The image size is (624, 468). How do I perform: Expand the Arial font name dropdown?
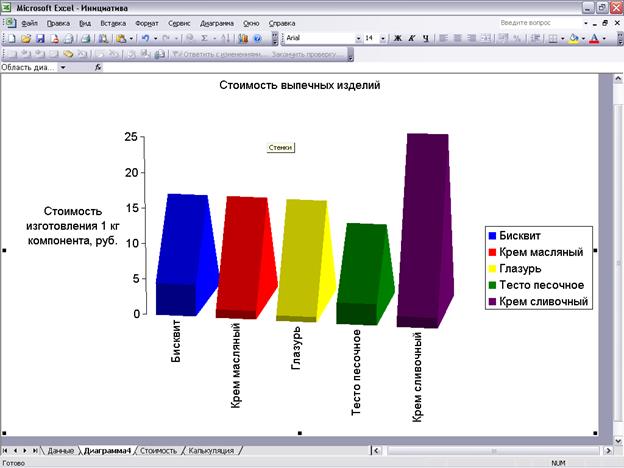click(356, 38)
